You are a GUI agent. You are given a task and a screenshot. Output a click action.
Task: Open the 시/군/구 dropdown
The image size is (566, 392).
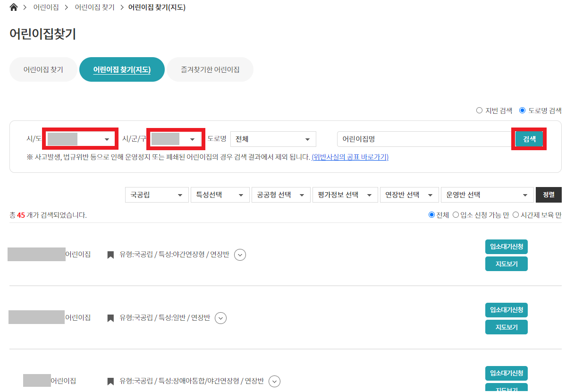point(175,138)
